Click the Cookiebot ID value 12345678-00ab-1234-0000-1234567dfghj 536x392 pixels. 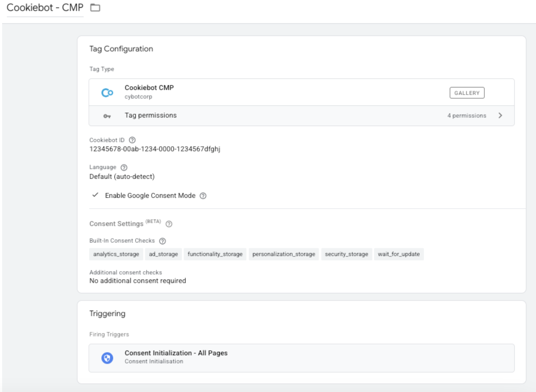point(155,149)
